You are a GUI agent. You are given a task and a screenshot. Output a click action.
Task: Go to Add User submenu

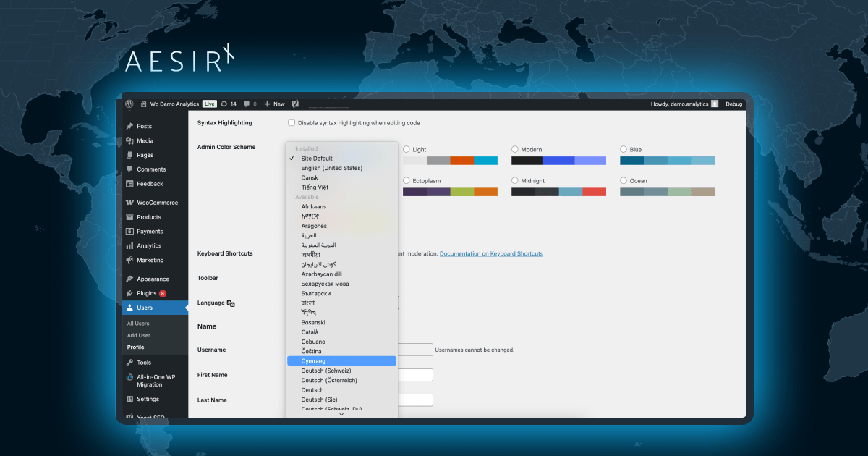point(139,335)
